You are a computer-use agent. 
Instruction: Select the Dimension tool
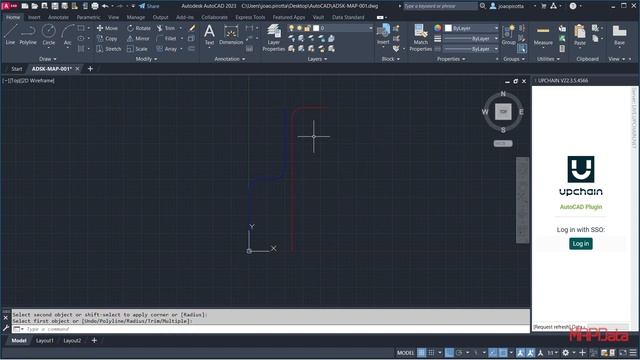tap(231, 34)
